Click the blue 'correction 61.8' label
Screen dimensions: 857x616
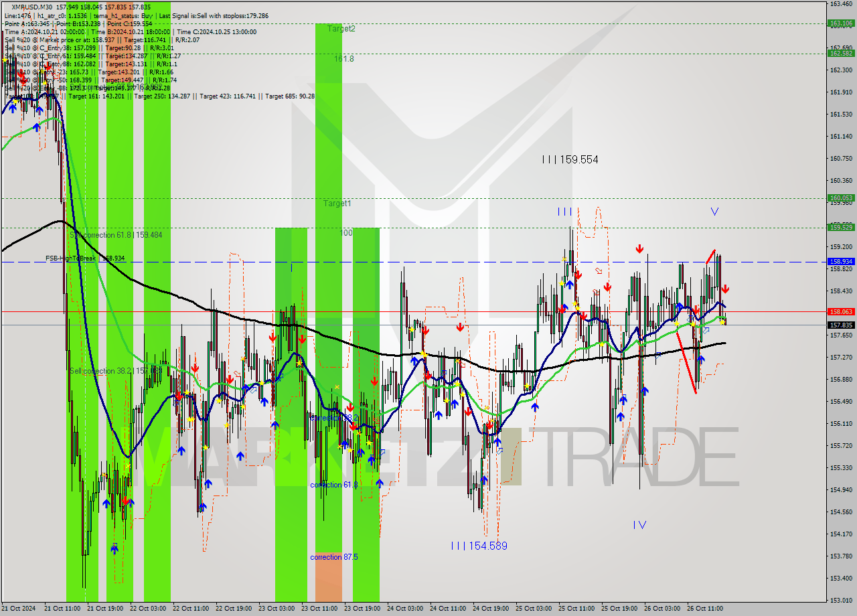(333, 485)
